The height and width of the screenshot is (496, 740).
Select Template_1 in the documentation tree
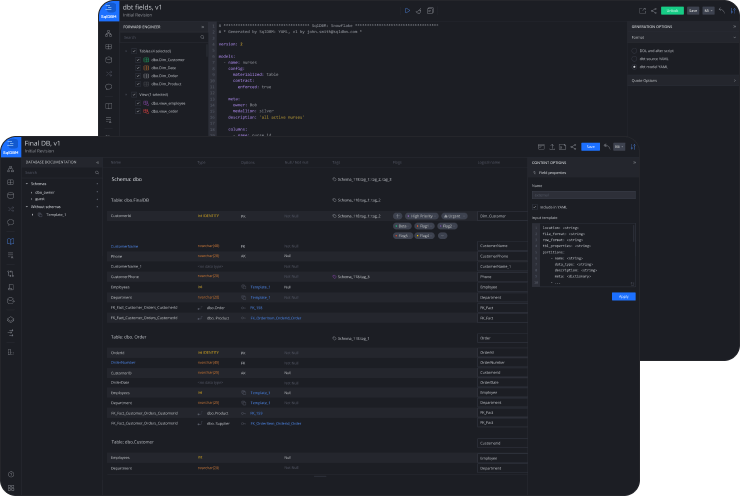[x=55, y=214]
